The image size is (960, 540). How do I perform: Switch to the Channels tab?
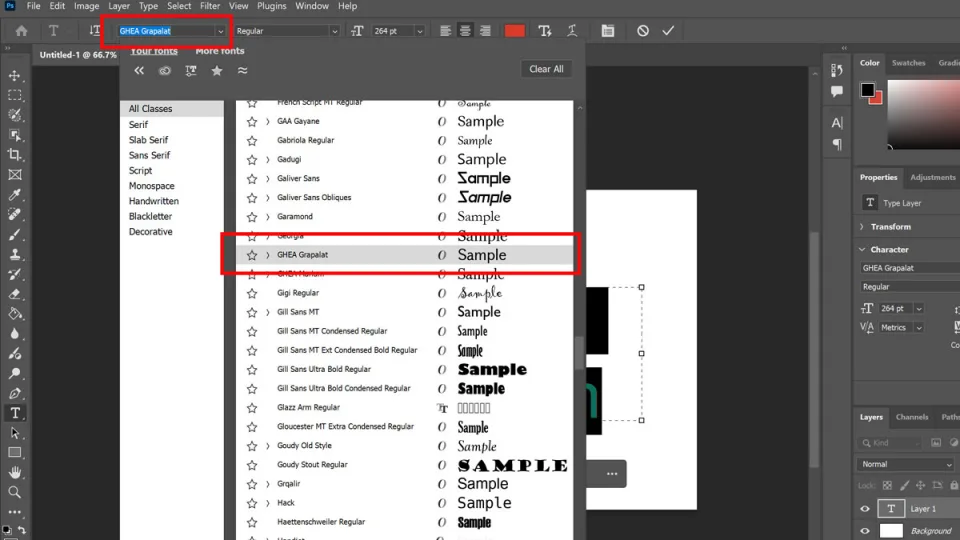912,417
